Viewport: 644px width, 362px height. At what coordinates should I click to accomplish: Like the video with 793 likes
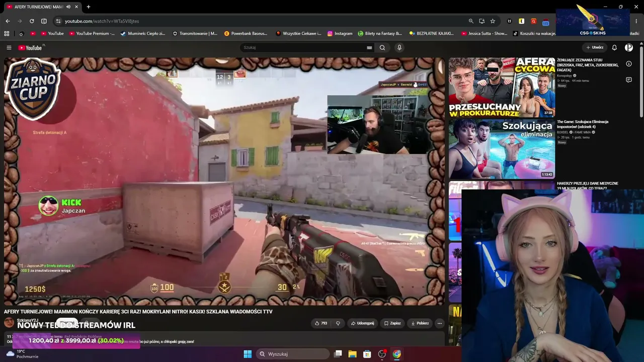click(x=320, y=323)
